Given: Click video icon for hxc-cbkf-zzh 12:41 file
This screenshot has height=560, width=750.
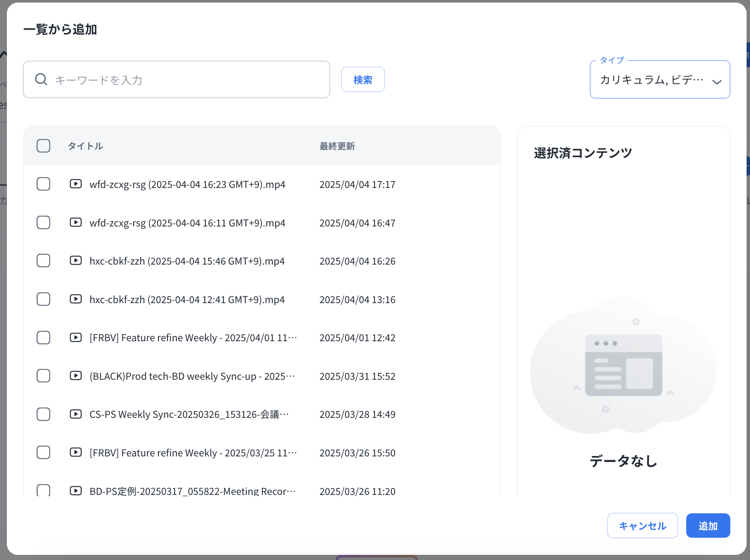Looking at the screenshot, I should coord(76,299).
